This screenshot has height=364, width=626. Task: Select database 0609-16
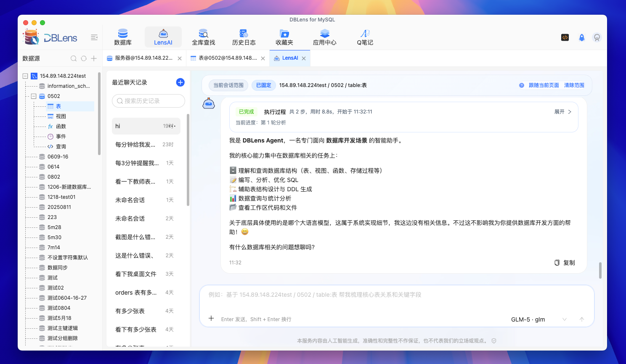point(58,157)
